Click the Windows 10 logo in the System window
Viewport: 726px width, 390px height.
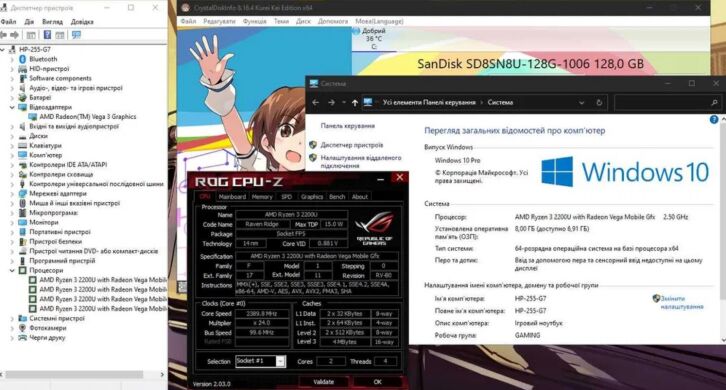[x=625, y=172]
